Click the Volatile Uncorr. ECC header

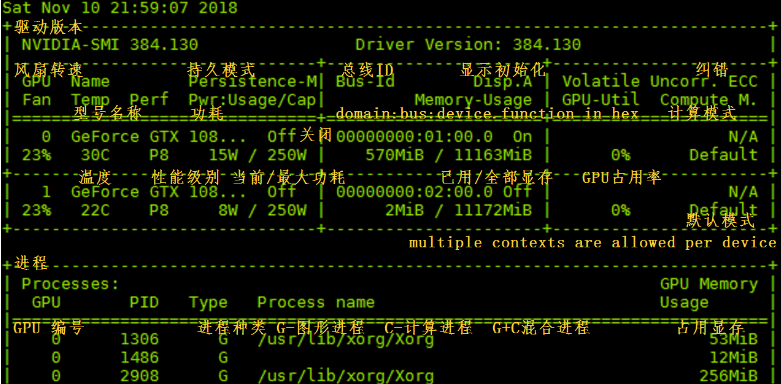tap(660, 81)
